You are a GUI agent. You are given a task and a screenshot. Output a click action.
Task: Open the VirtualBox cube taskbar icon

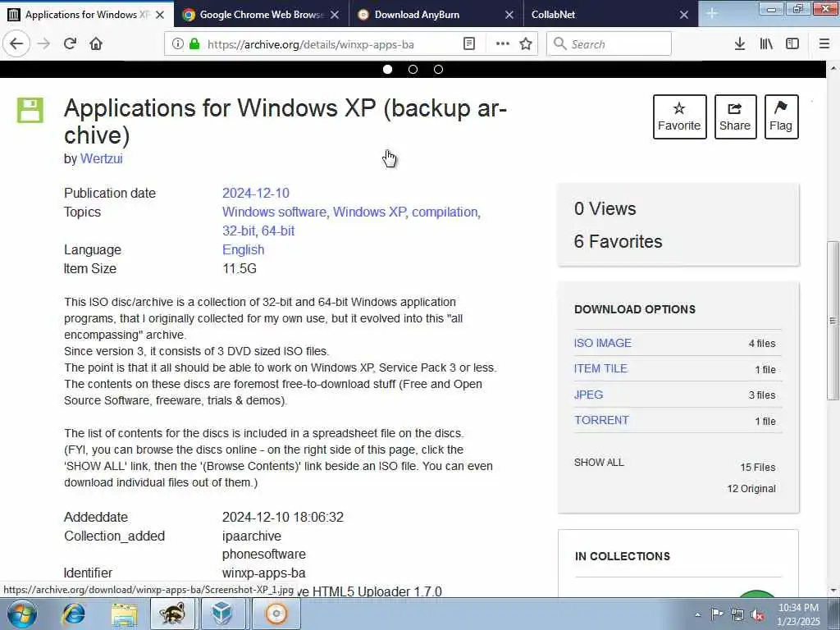point(221,614)
